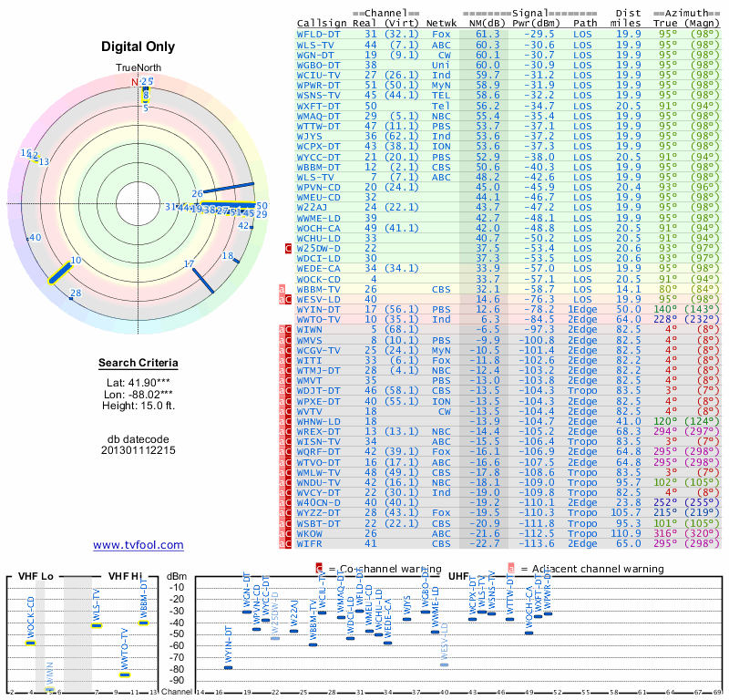Select WOCH-CA callsign in the station table
729x700 pixels.
tap(318, 229)
